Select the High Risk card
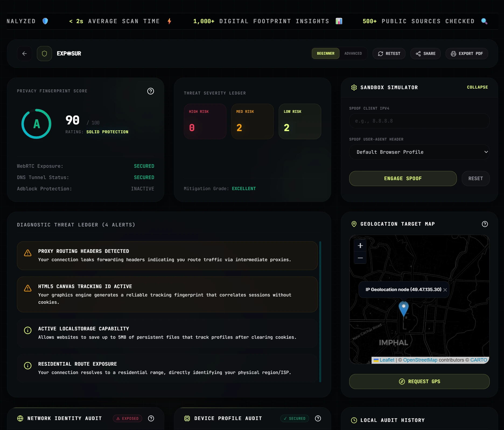 [205, 121]
